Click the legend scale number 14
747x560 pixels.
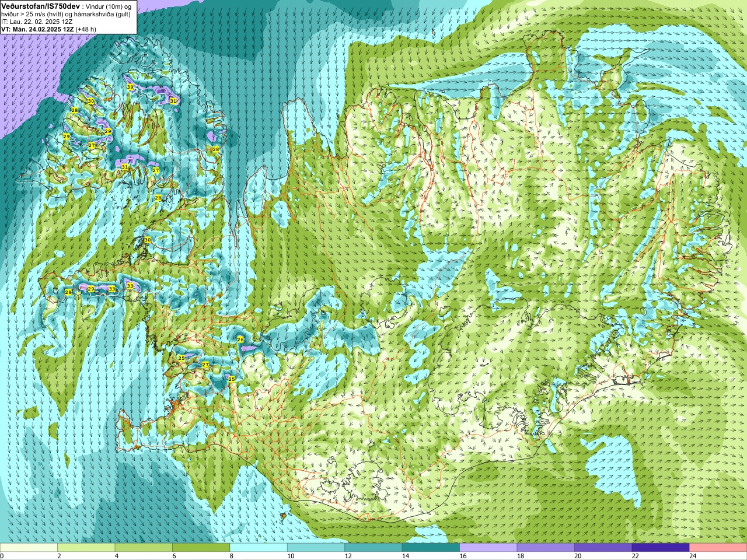(x=406, y=556)
